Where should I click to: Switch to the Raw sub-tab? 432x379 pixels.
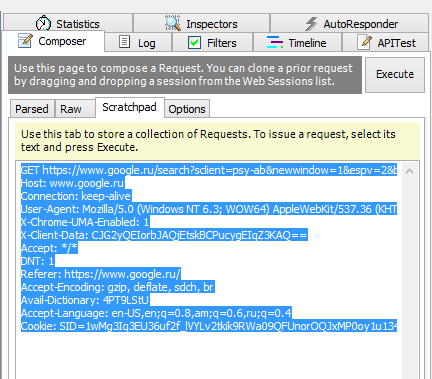coord(75,109)
